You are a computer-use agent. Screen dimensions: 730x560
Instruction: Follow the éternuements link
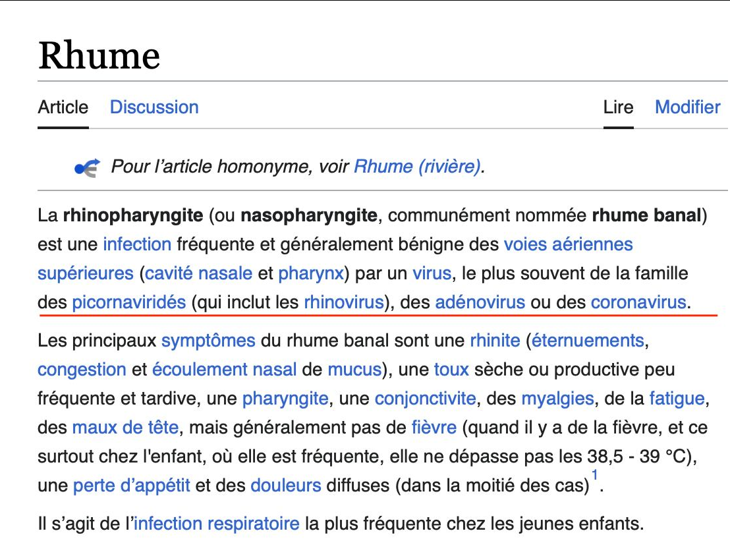586,341
